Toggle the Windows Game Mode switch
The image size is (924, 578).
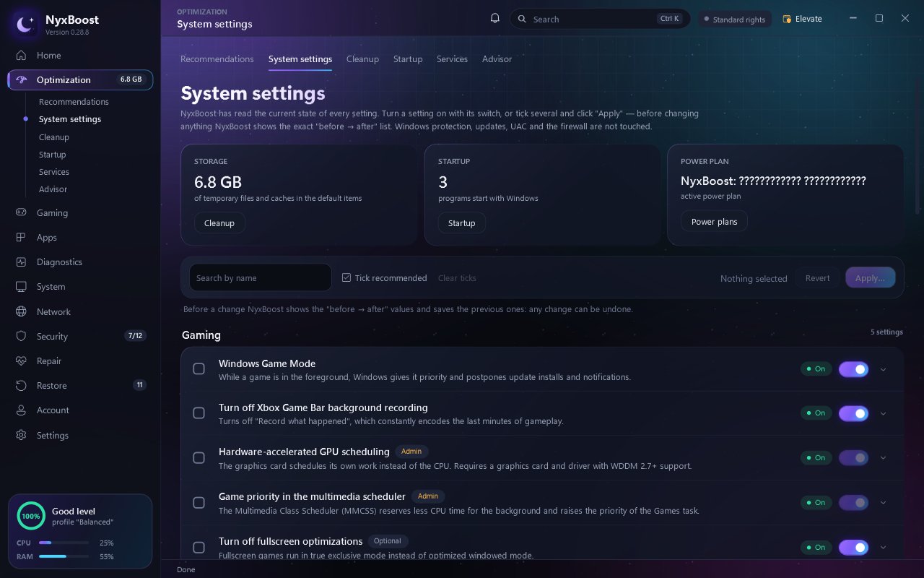coord(853,369)
